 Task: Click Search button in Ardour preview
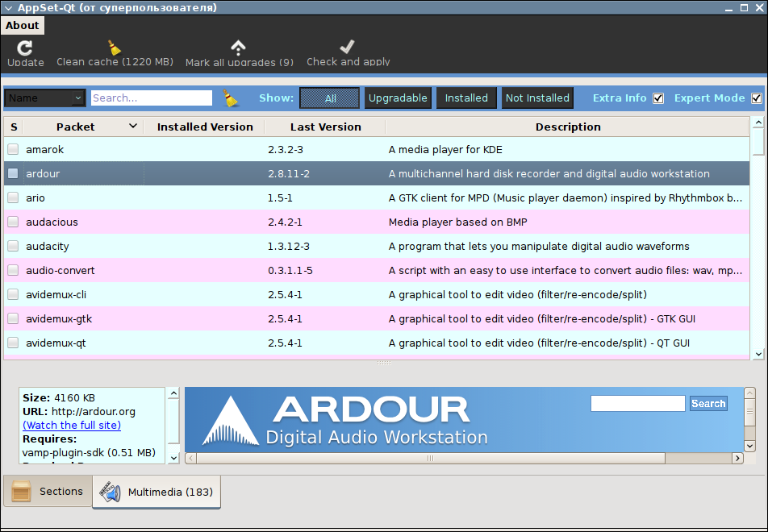708,403
